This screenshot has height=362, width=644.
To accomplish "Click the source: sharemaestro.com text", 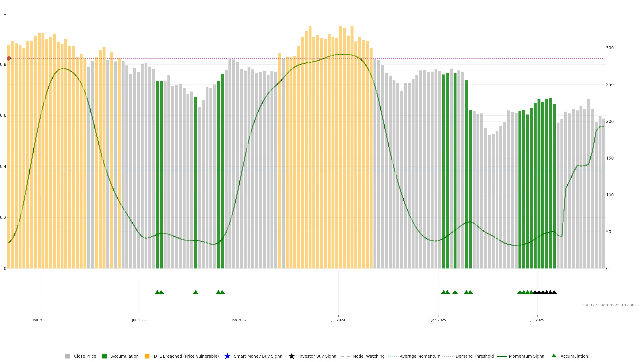I will [x=609, y=305].
